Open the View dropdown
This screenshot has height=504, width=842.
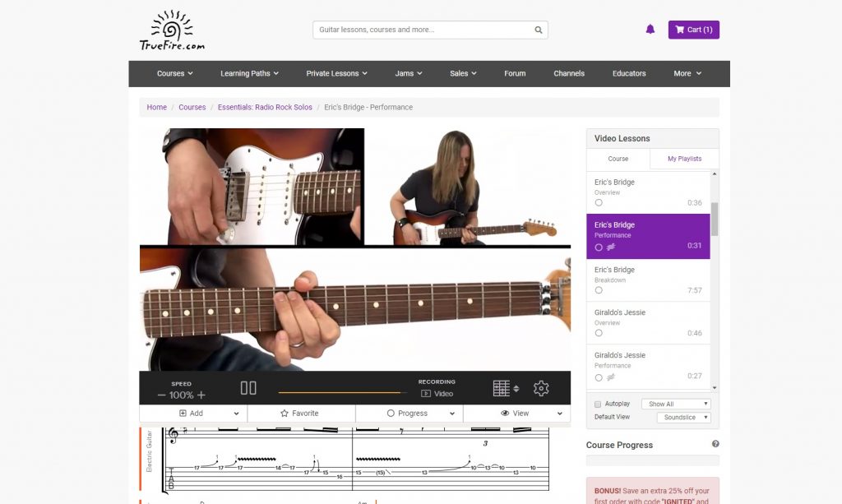pyautogui.click(x=516, y=414)
